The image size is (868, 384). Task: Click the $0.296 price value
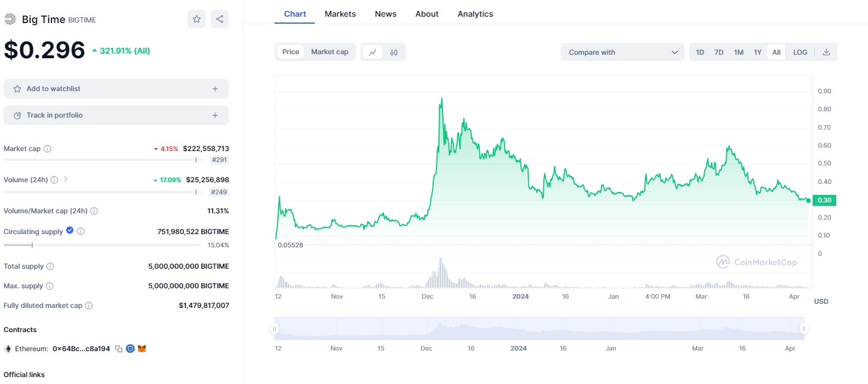coord(44,50)
